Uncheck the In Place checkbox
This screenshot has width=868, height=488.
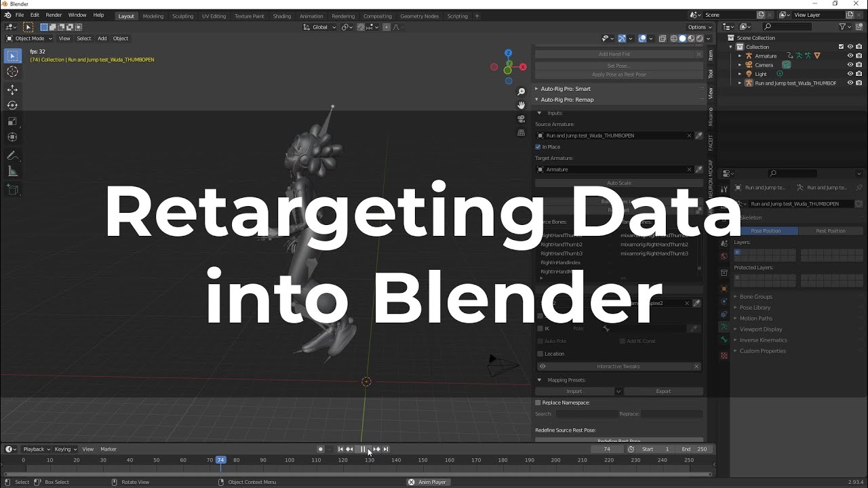click(538, 147)
